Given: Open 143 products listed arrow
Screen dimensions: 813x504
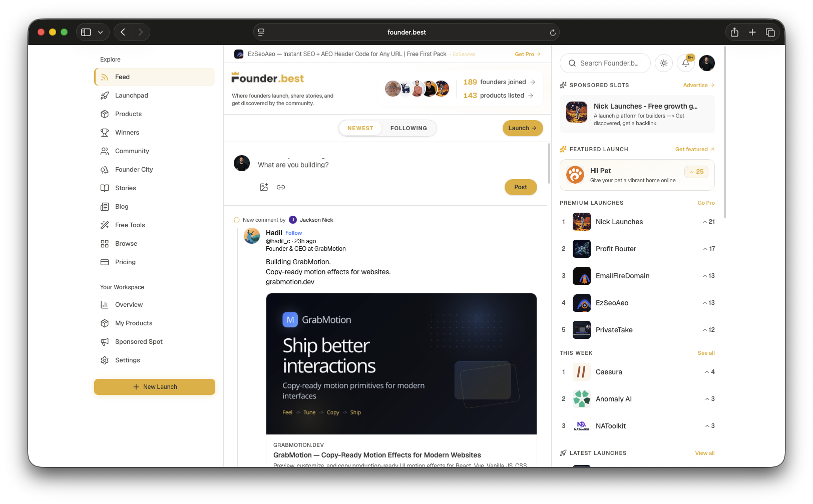Looking at the screenshot, I should click(531, 96).
